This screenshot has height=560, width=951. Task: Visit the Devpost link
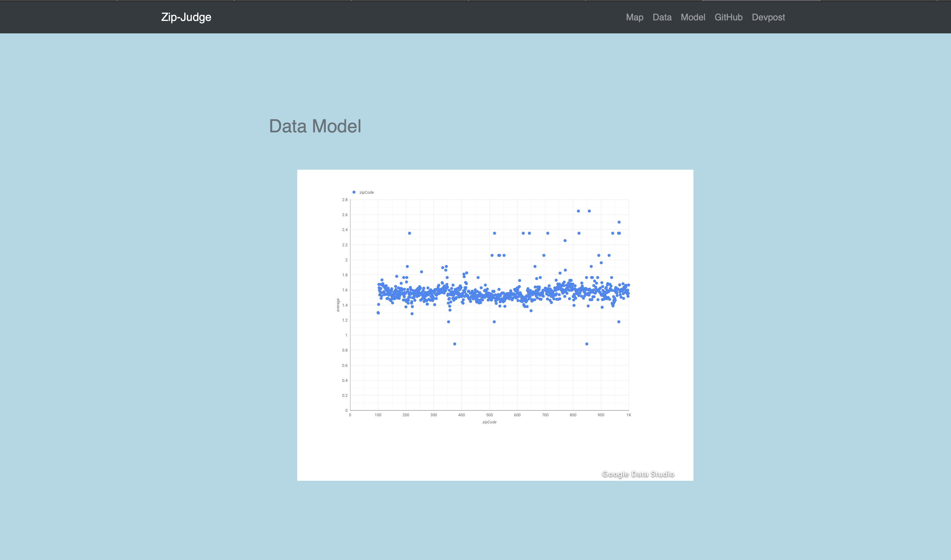point(768,17)
